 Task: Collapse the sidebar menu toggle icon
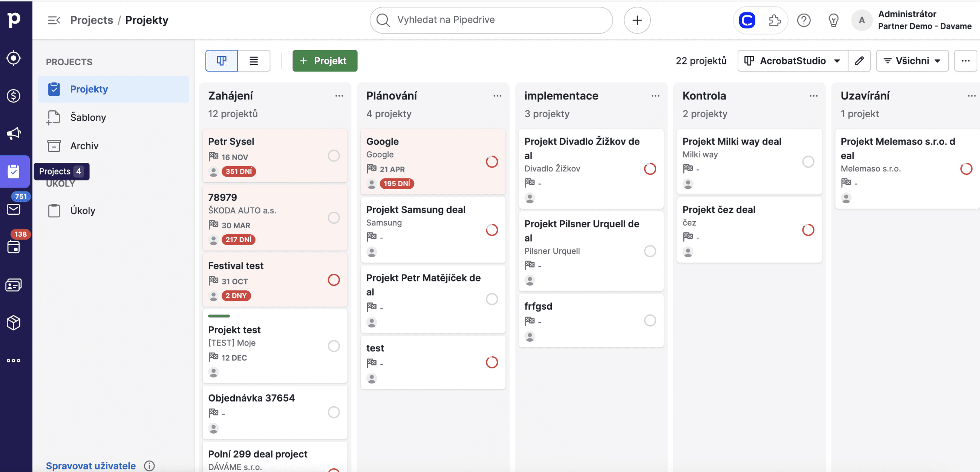pos(54,20)
